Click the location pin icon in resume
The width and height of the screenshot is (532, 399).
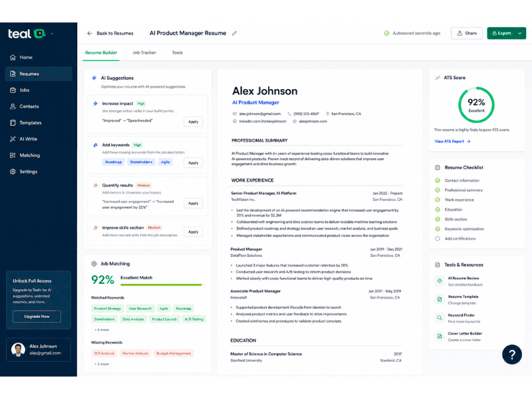(x=327, y=114)
